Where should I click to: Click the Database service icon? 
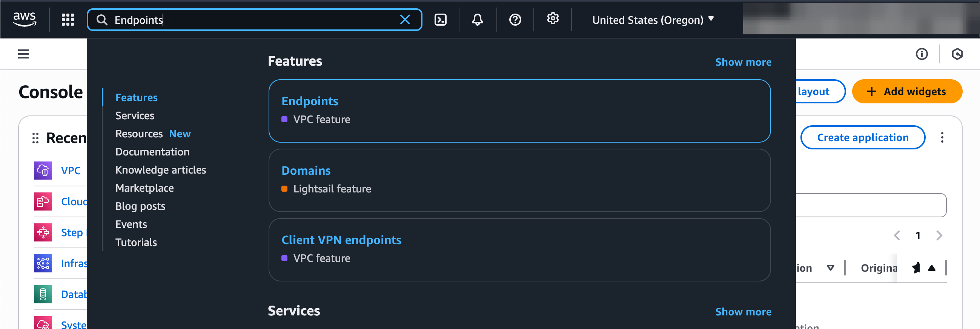coord(43,294)
